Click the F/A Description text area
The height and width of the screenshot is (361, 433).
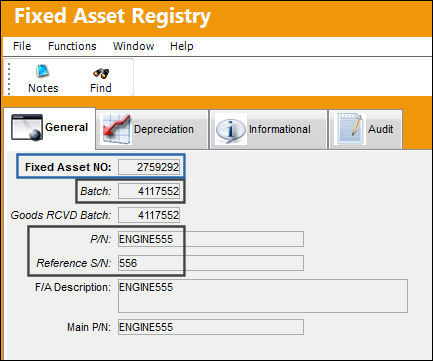click(x=263, y=296)
